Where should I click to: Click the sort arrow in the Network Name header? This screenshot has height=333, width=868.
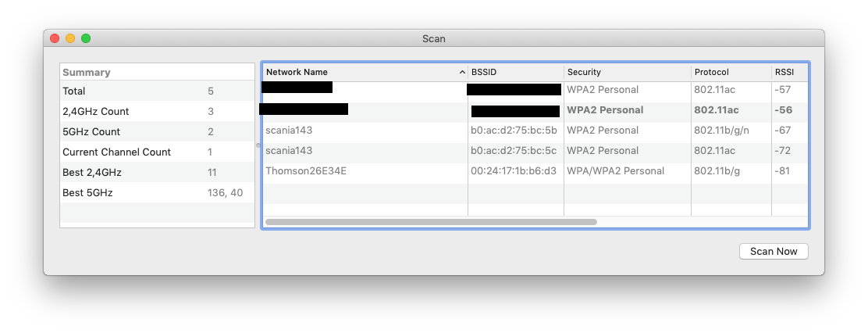click(462, 72)
